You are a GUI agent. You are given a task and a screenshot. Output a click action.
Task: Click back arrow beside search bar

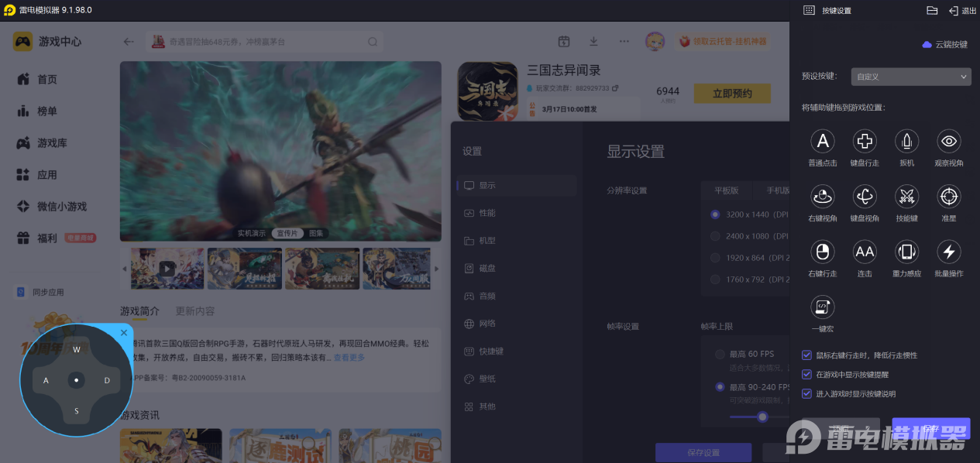(x=129, y=42)
